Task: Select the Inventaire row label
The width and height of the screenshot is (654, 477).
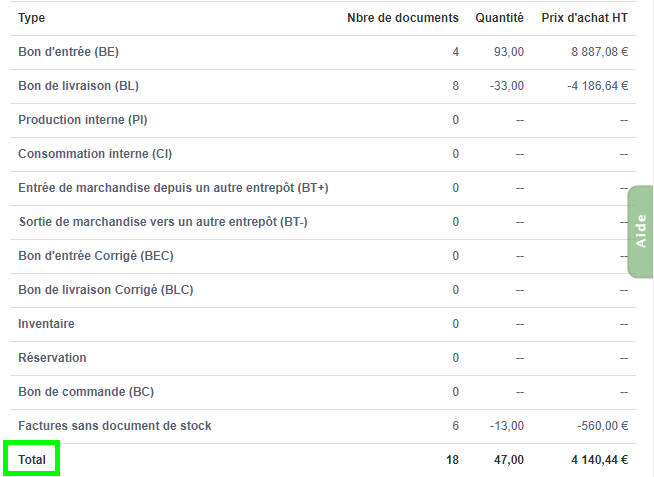Action: coord(46,324)
